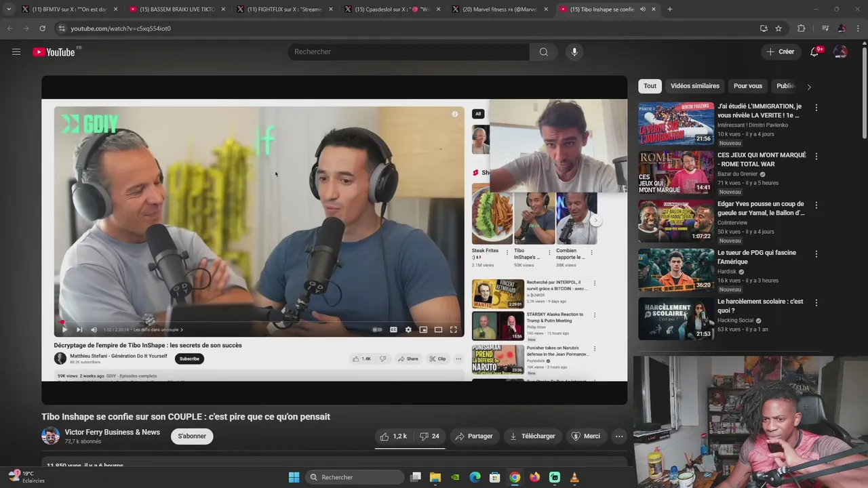
Task: Open the Créer upload menu
Action: click(780, 52)
